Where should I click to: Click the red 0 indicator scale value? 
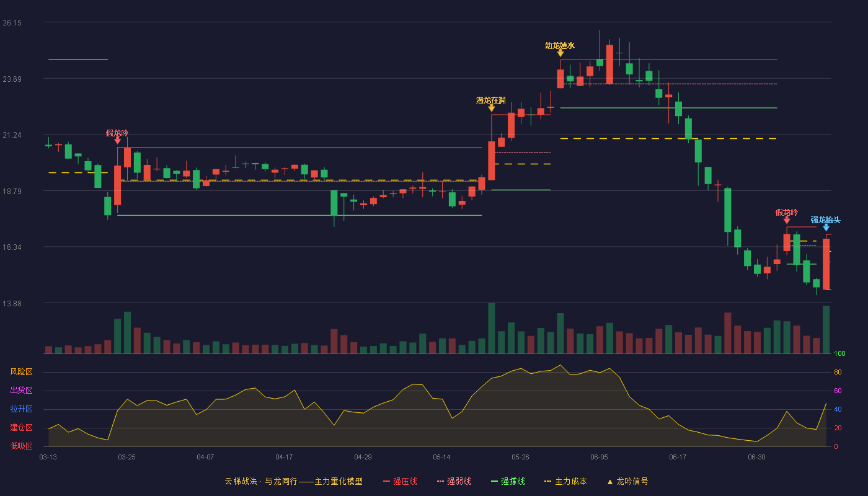(x=836, y=446)
